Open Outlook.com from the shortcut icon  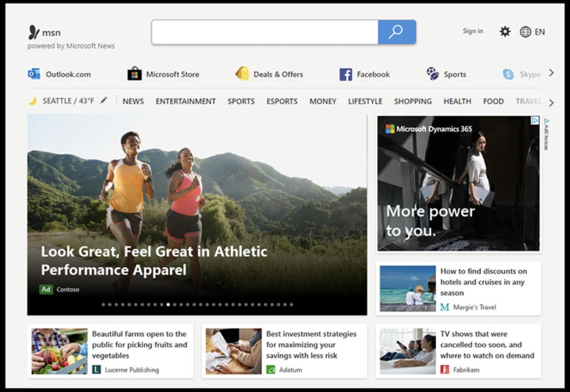(x=35, y=74)
